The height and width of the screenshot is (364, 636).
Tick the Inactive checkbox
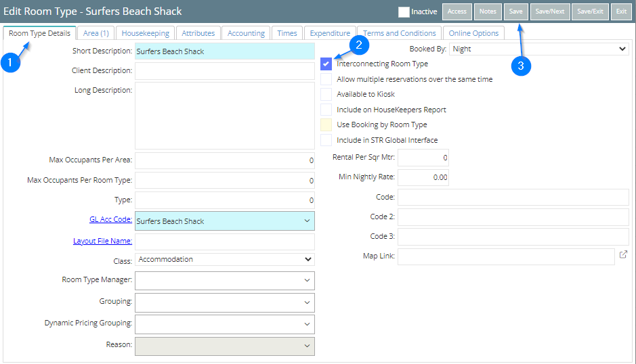pyautogui.click(x=404, y=12)
